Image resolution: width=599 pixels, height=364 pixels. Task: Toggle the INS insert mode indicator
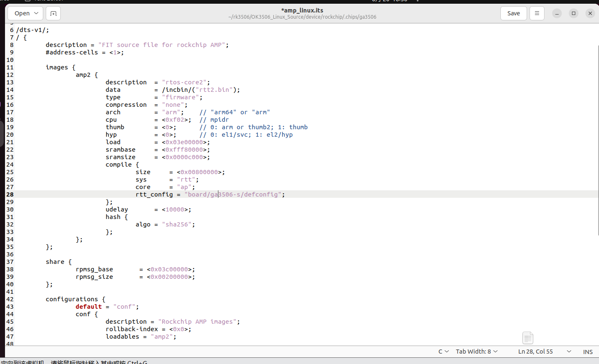(x=587, y=352)
